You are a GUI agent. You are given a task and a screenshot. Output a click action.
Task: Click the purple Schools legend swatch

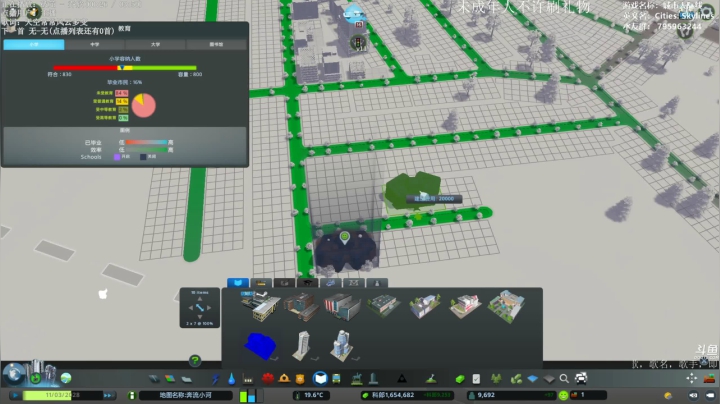click(x=117, y=157)
